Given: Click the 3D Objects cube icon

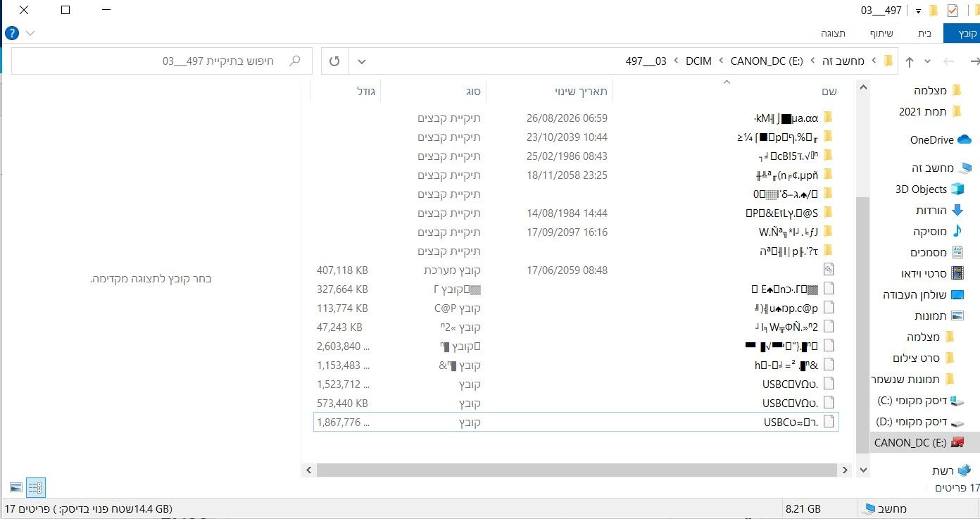Looking at the screenshot, I should [x=958, y=189].
